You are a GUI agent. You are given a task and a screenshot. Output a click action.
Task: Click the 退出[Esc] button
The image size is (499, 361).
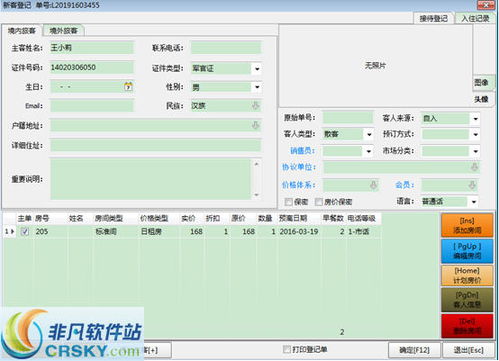468,350
